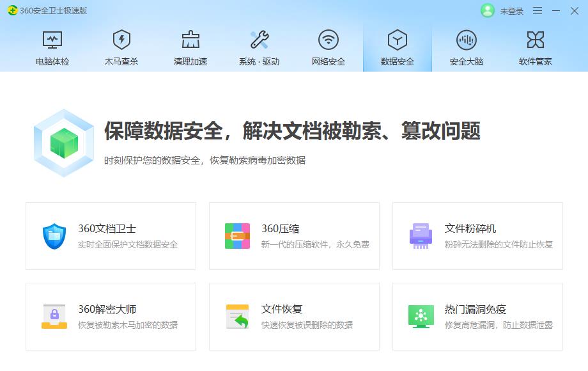Viewport: 588px width, 371px height.
Task: Select the 木马查杀 shield icon
Action: point(121,40)
